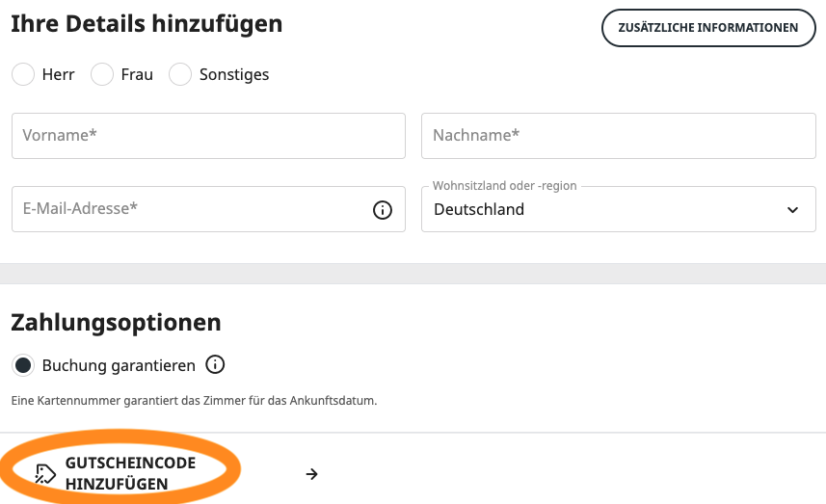The image size is (826, 504).
Task: Click the Frau label text
Action: coord(137,74)
